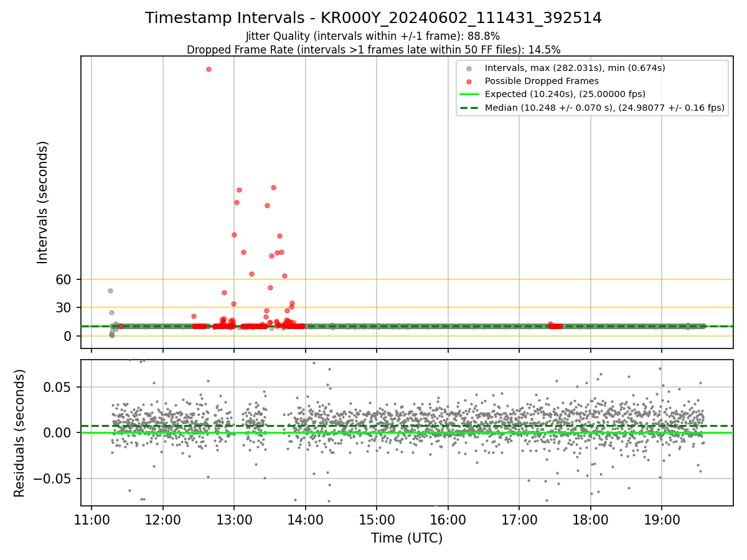747x560 pixels.
Task: Click the 11:00 time tick label
Action: pos(92,519)
